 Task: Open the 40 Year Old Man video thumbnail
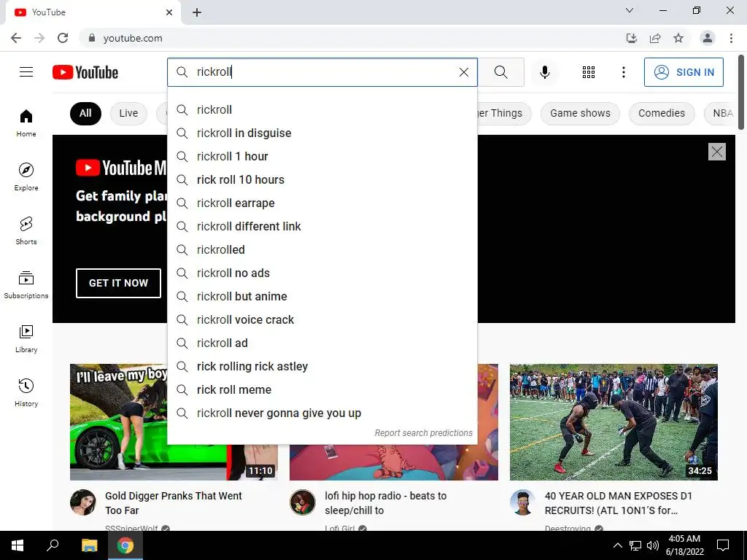coord(614,422)
